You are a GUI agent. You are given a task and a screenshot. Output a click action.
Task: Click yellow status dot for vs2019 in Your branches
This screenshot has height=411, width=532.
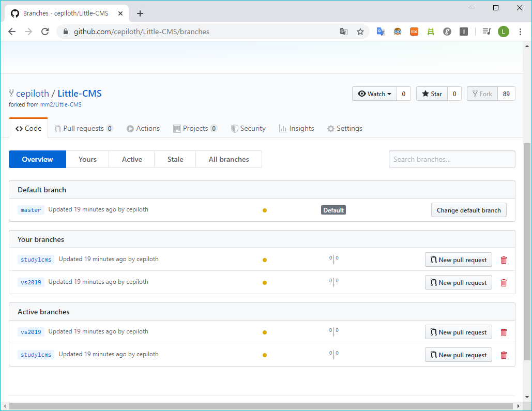[x=265, y=283]
